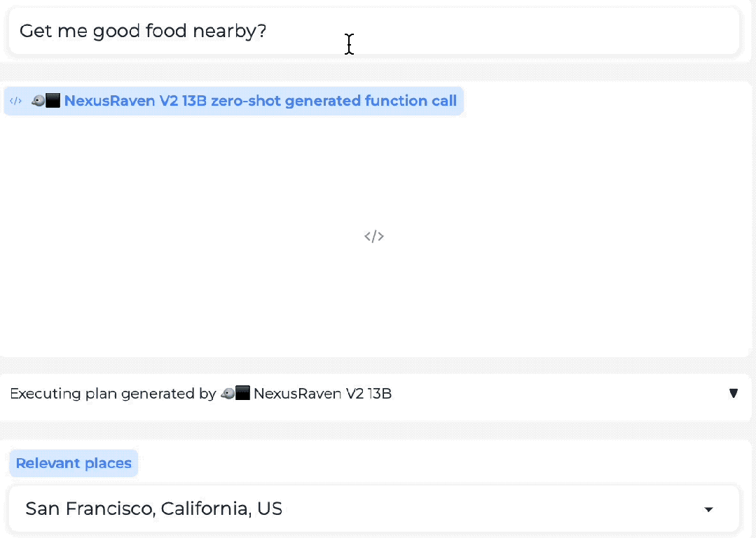Click the blank function call code panel
This screenshot has width=756, height=538.
click(374, 236)
